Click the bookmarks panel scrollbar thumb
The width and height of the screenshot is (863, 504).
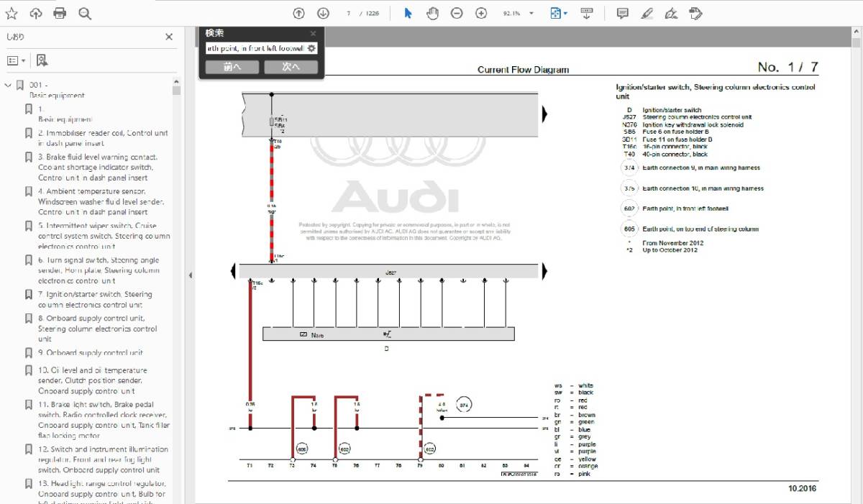pos(177,91)
